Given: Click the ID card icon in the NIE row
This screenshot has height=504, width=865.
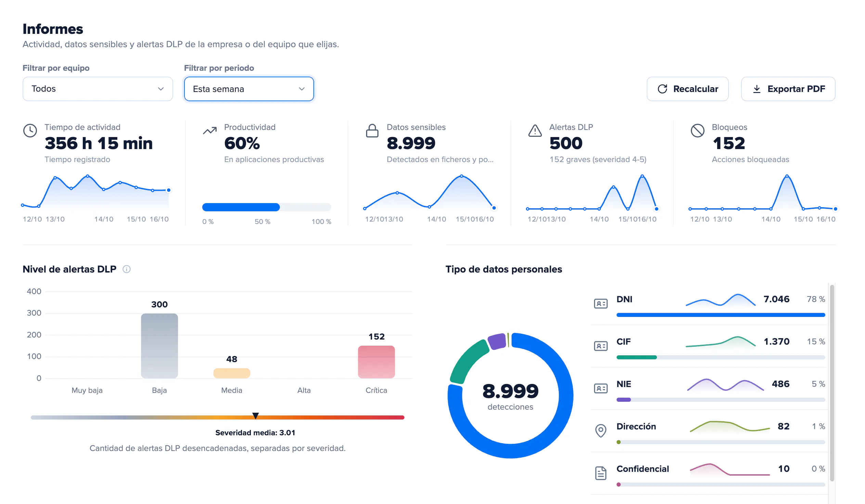Looking at the screenshot, I should pos(601,389).
